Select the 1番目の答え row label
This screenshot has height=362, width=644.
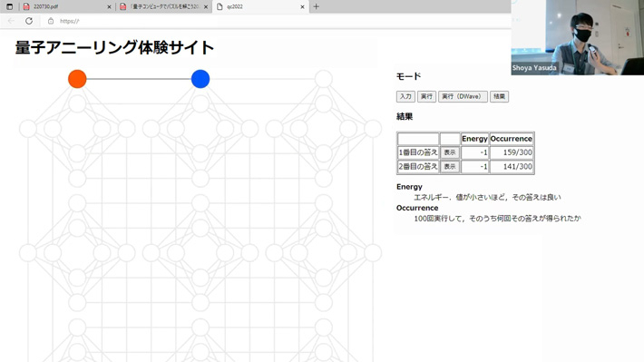coord(418,152)
